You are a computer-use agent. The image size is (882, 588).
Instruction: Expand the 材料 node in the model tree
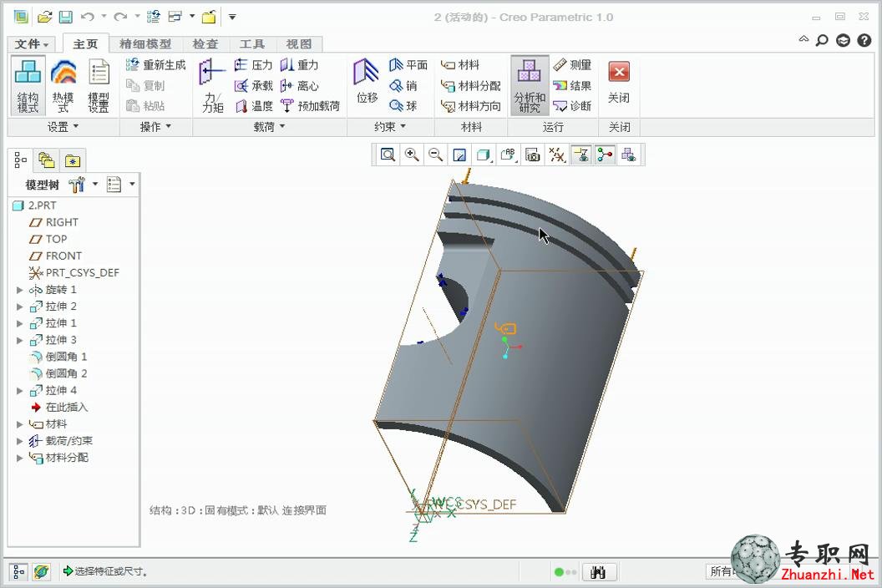pyautogui.click(x=19, y=424)
